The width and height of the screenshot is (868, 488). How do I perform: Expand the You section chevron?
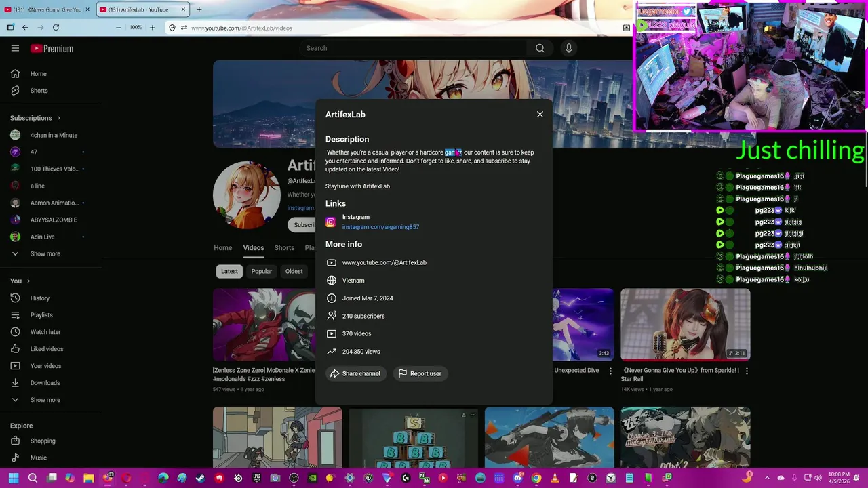click(28, 281)
